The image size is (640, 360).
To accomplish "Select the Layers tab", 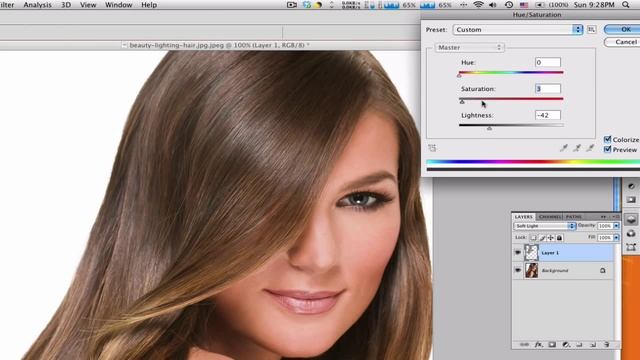I will tap(524, 216).
